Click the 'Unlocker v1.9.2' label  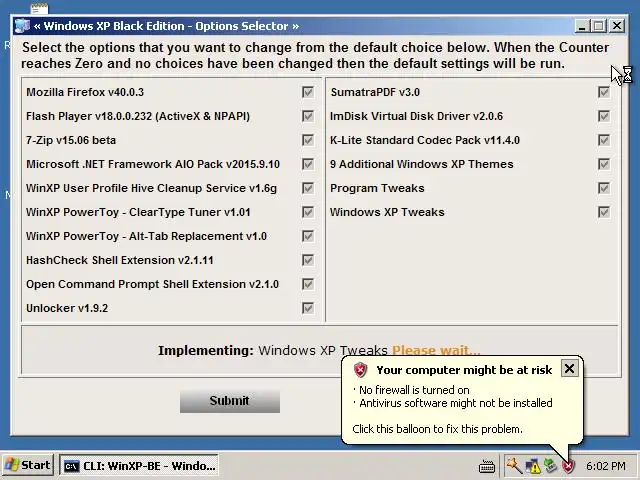click(67, 308)
